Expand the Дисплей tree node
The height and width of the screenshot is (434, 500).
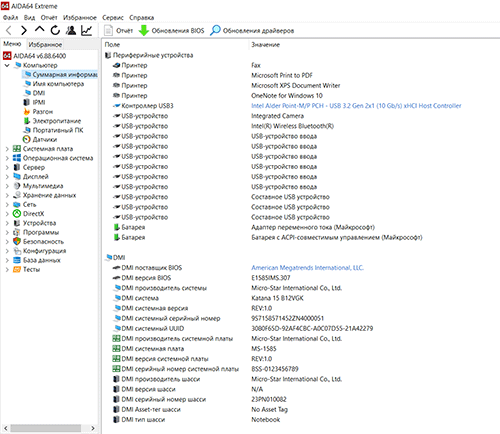[7, 177]
